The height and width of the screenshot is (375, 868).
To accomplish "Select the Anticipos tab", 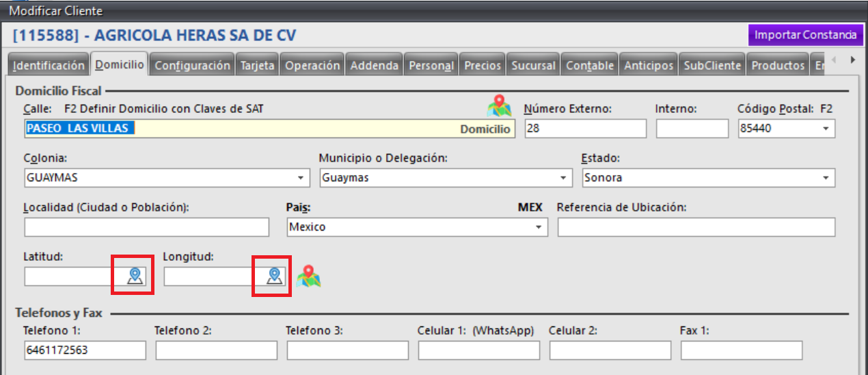I will coord(649,66).
